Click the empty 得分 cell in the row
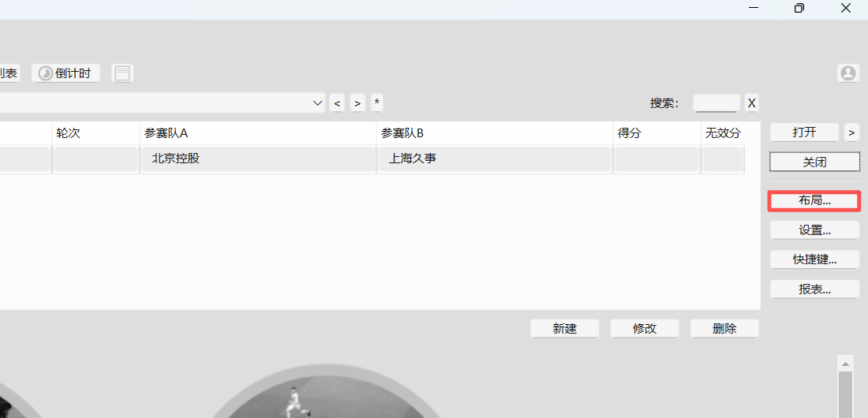The image size is (868, 418). tap(657, 159)
